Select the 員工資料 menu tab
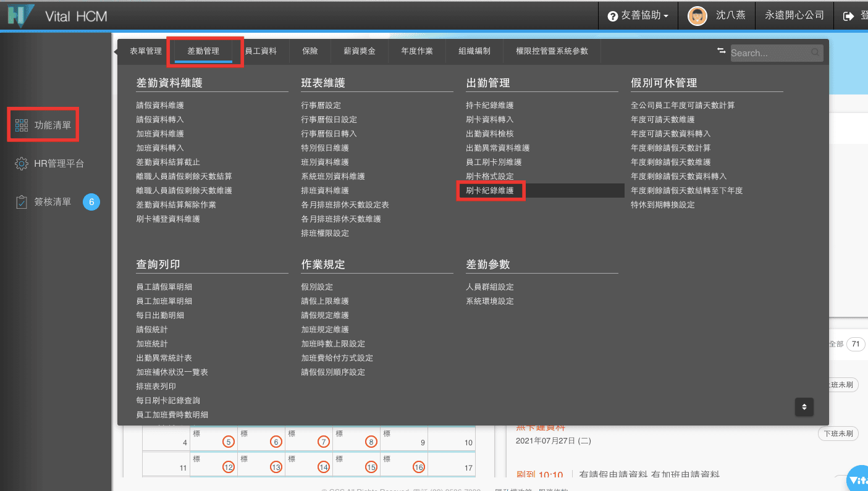868x491 pixels. [261, 51]
